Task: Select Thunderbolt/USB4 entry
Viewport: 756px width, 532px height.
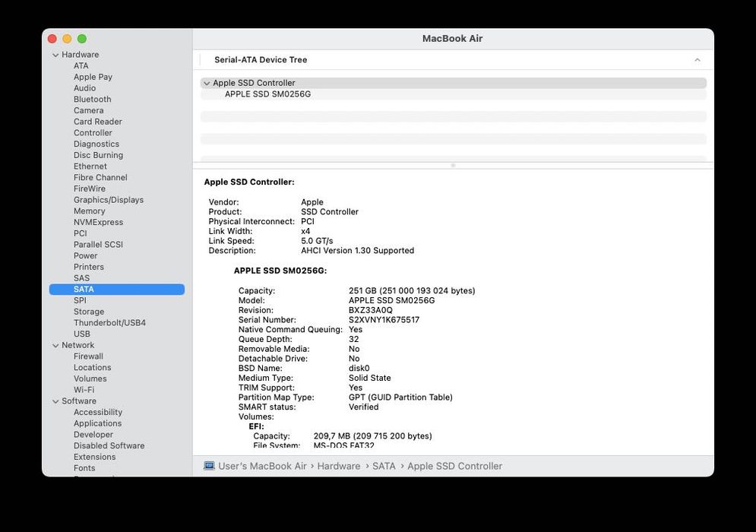Action: [x=109, y=323]
